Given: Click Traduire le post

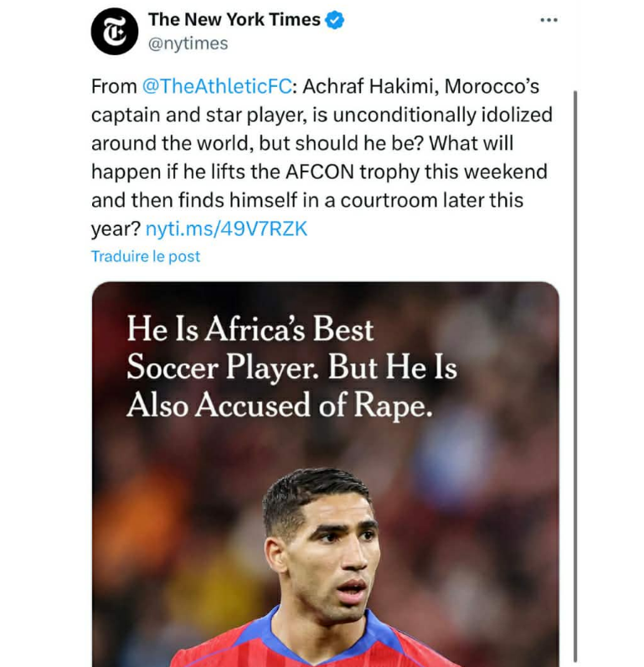Looking at the screenshot, I should [x=146, y=257].
